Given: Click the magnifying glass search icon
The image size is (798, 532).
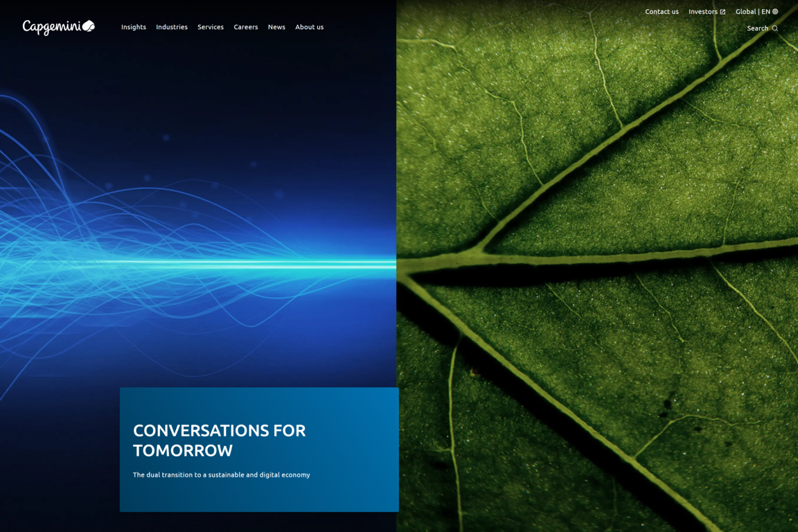Looking at the screenshot, I should click(x=775, y=28).
